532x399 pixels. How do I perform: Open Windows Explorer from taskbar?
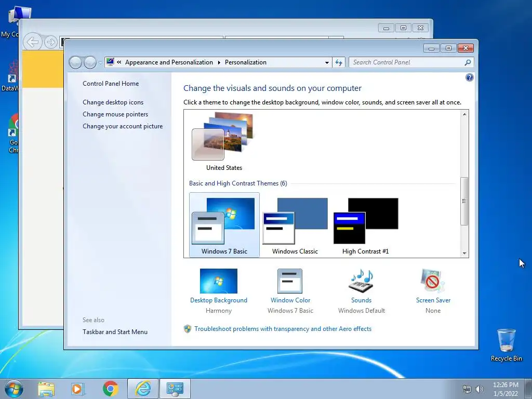tap(46, 389)
